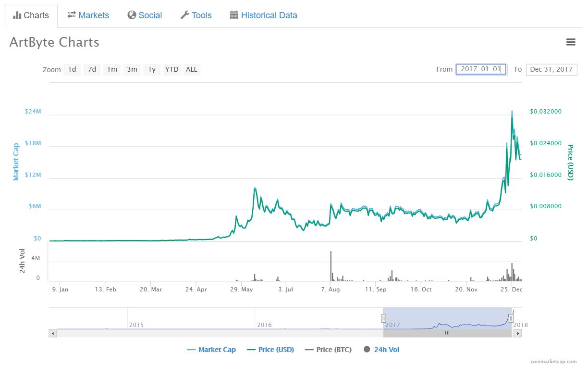Click the From date input field
Image resolution: width=588 pixels, height=365 pixels.
481,69
